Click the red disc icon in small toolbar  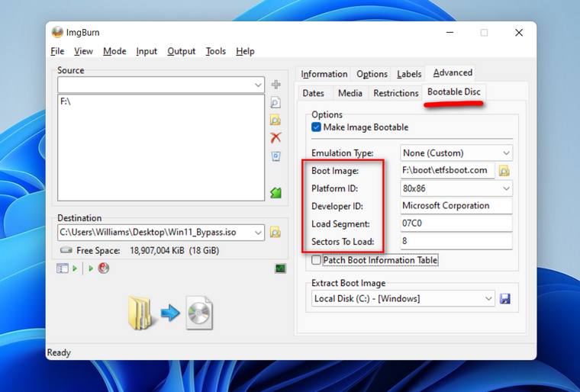[x=104, y=268]
